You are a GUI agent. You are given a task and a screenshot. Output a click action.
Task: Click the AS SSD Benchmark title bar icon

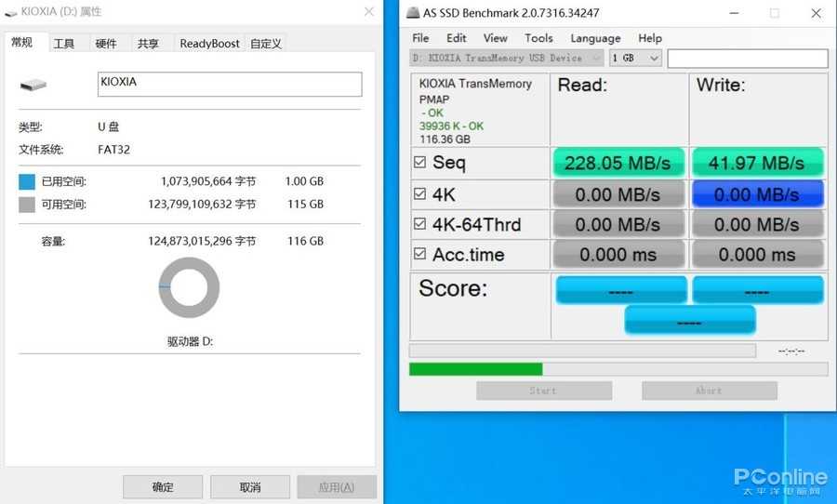pos(413,12)
